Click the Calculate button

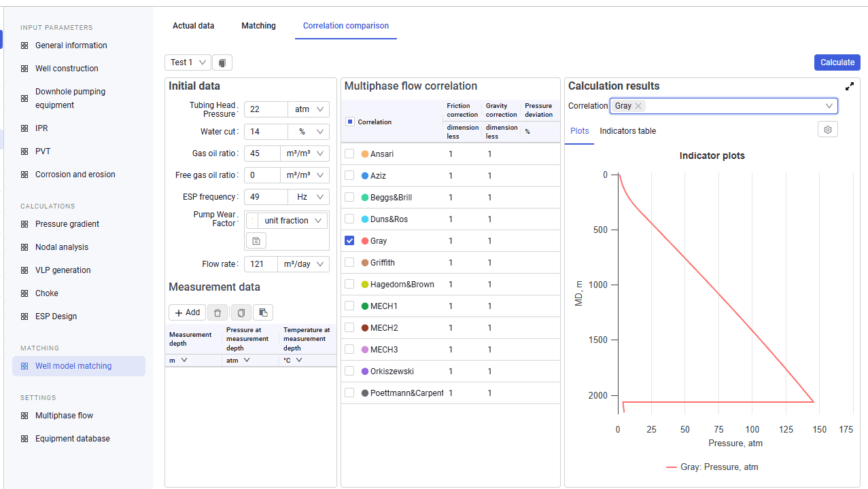click(837, 62)
